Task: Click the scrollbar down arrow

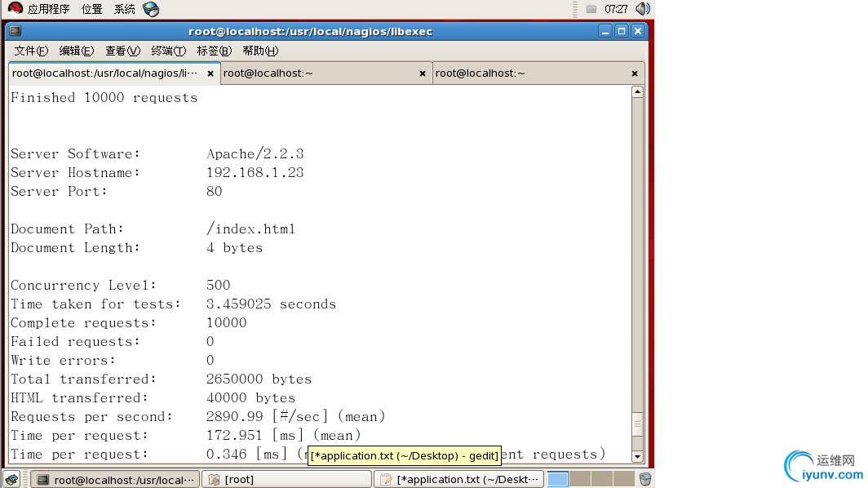Action: 637,457
